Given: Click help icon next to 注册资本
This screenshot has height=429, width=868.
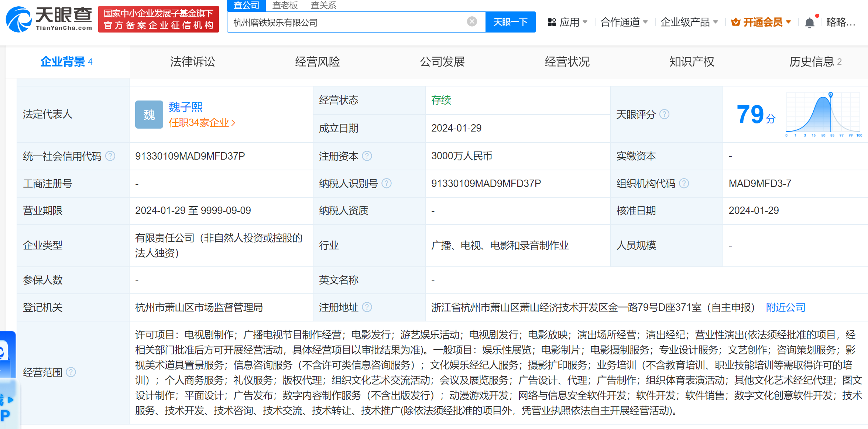Looking at the screenshot, I should point(367,156).
